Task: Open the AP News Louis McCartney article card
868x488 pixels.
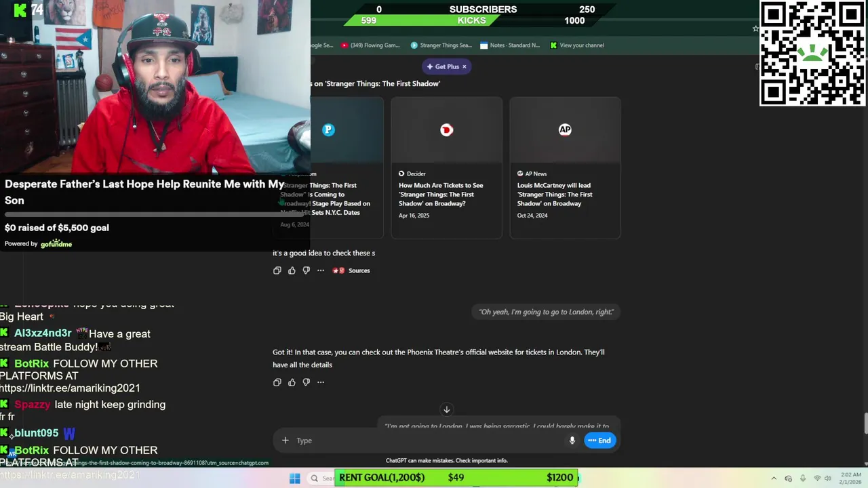Action: (565, 167)
